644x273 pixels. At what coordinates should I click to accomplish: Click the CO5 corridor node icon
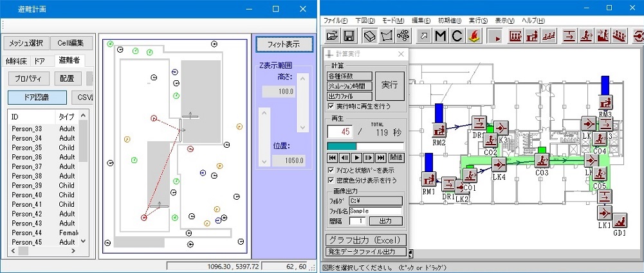tap(600, 173)
